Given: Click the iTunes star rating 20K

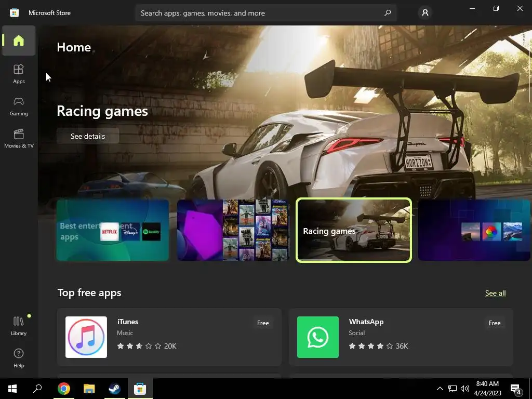Looking at the screenshot, I should (x=147, y=345).
